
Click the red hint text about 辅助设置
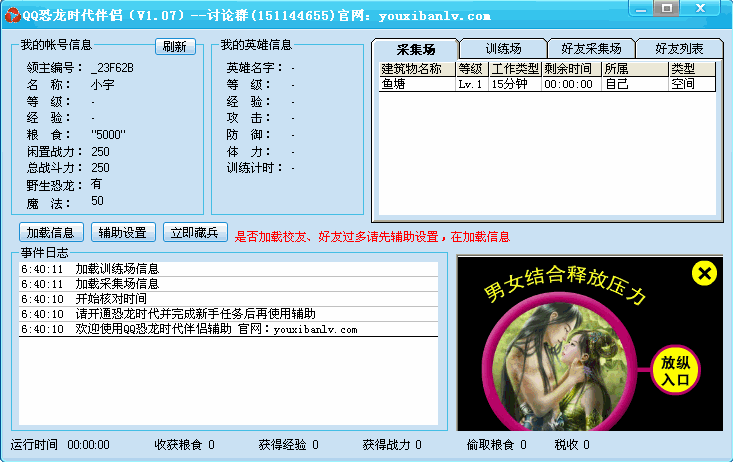pos(372,237)
